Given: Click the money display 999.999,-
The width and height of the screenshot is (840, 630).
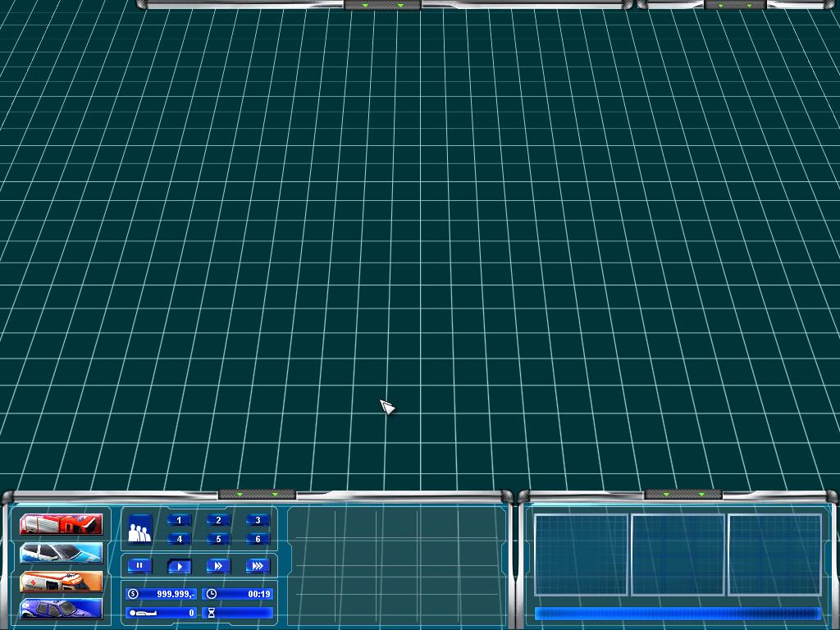Looking at the screenshot, I should [x=161, y=594].
